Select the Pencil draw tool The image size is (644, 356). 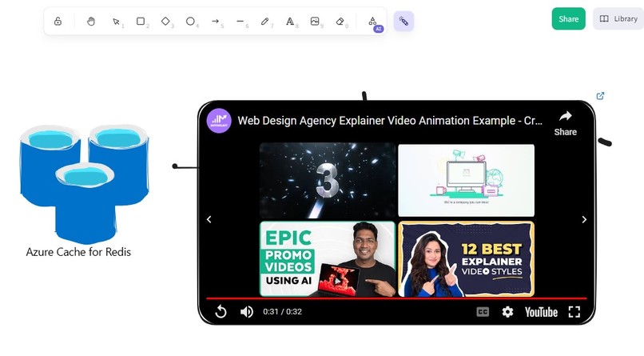pyautogui.click(x=265, y=21)
